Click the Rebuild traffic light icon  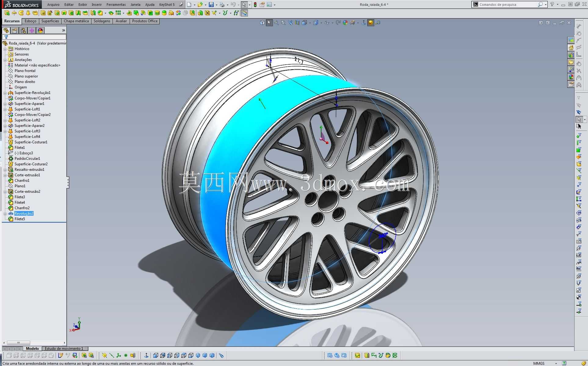(x=255, y=5)
